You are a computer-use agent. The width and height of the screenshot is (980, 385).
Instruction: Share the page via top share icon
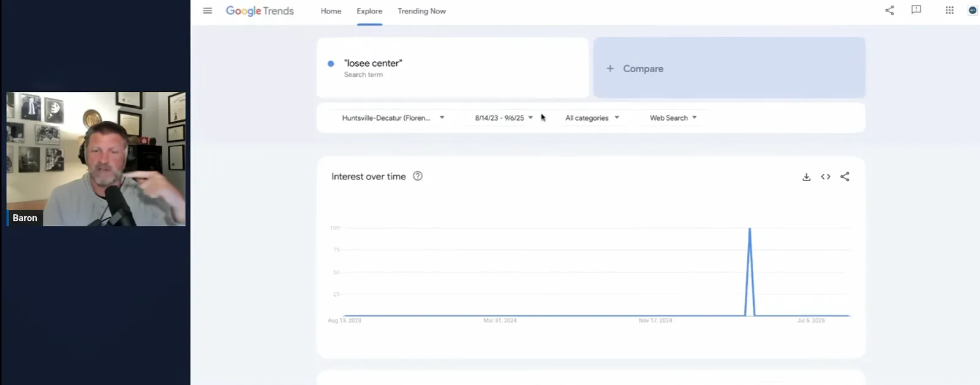[x=889, y=10]
